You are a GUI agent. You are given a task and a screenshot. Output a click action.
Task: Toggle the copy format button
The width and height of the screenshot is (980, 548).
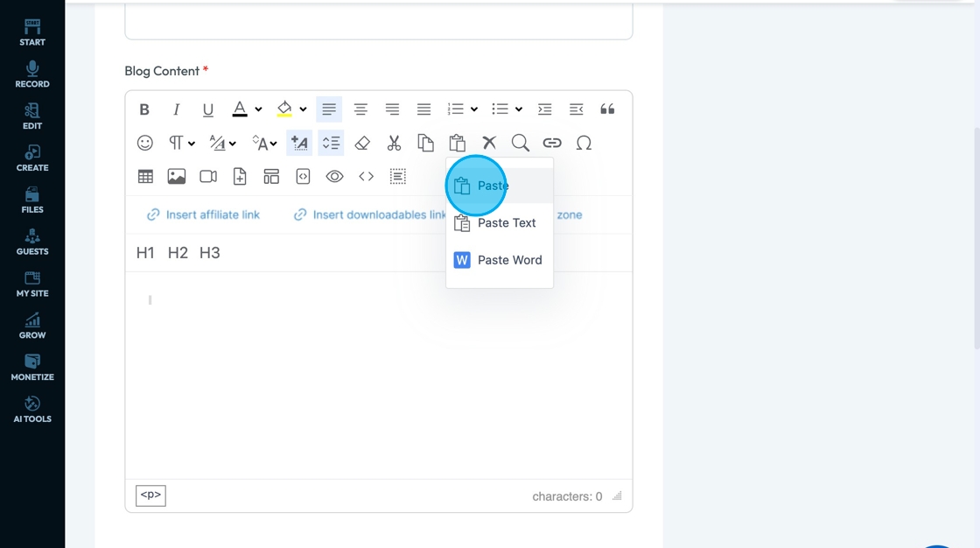coord(299,144)
